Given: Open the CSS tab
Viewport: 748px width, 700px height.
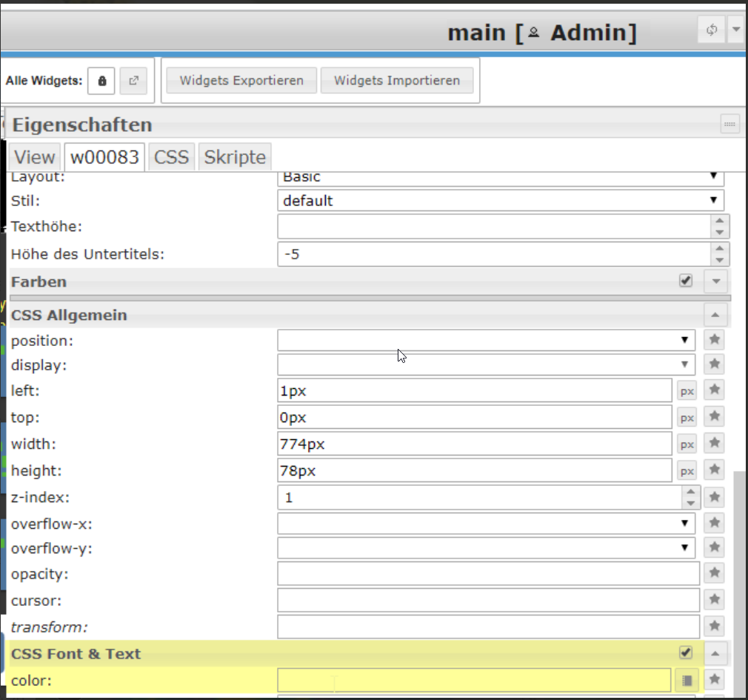Looking at the screenshot, I should point(171,157).
